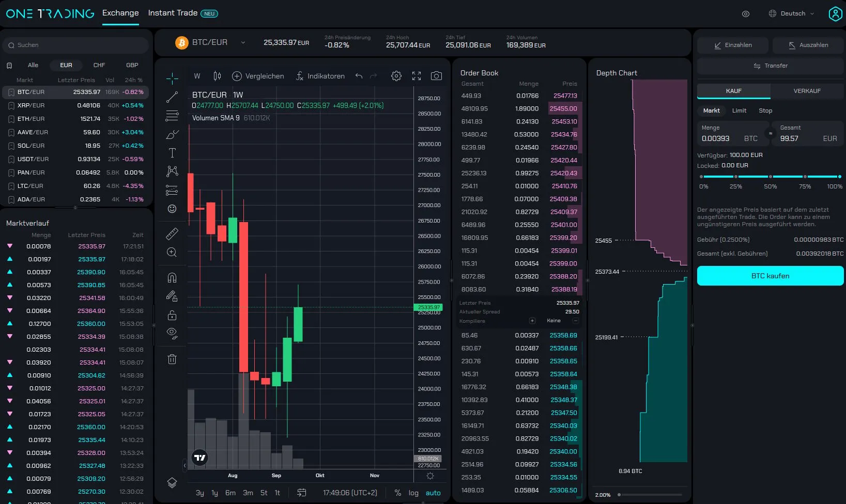
Task: Toggle auto scale on the chart
Action: tap(433, 493)
